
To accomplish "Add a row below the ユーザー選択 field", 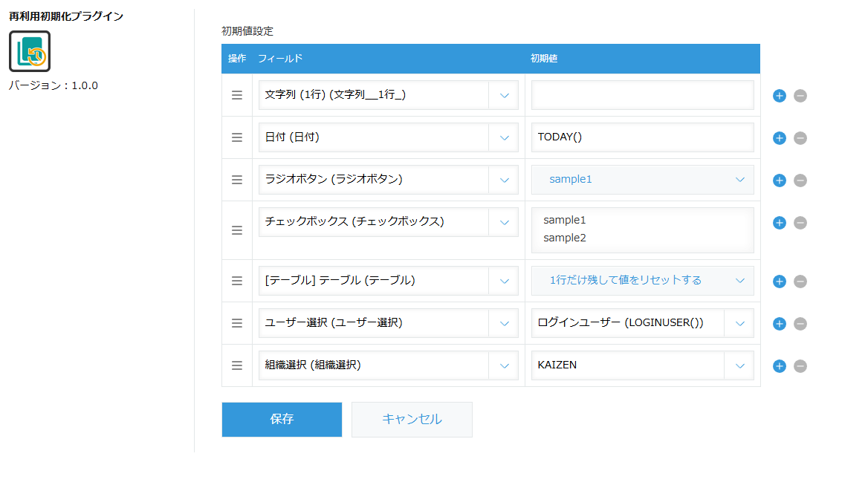I will (779, 323).
